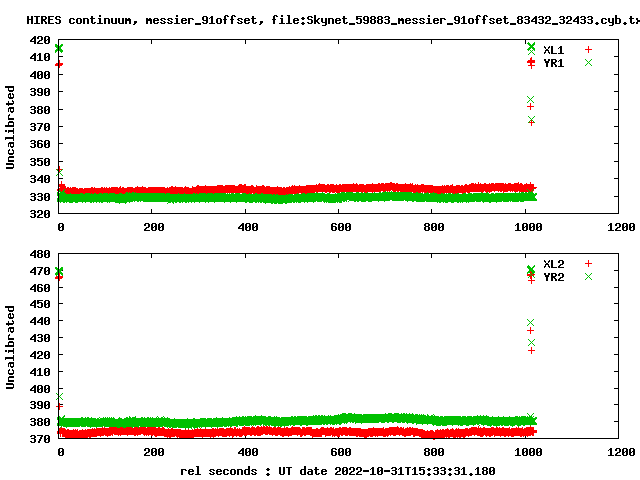This screenshot has width=640, height=480.
Task: Click the 320 tick label on top plot
Action: [40, 213]
